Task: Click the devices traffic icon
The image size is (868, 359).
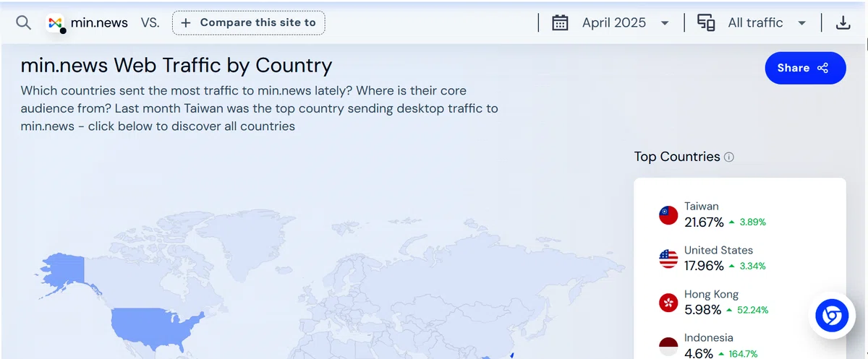Action: pyautogui.click(x=706, y=22)
